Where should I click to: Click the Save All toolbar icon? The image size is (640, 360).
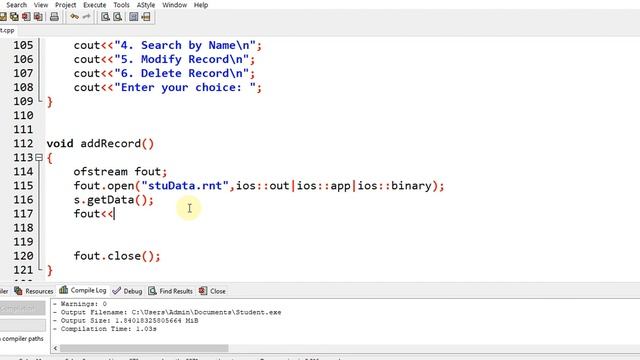[14, 17]
